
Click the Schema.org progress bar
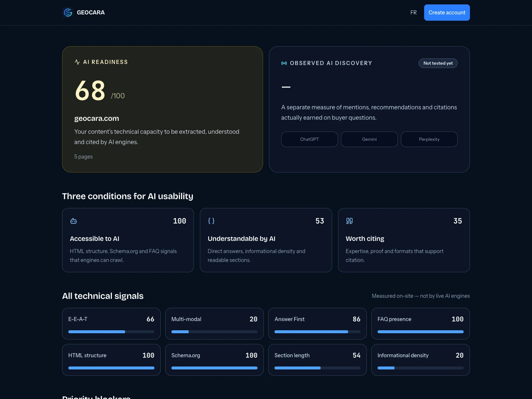tap(214, 368)
